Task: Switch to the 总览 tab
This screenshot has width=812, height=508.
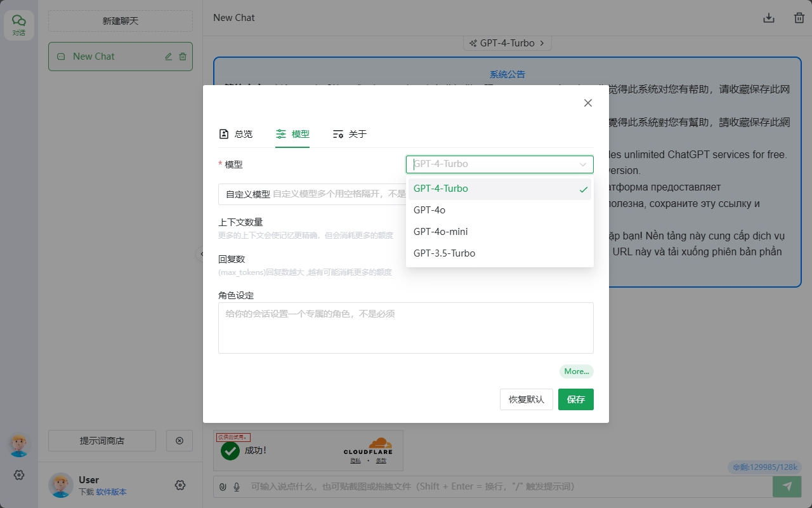Action: tap(235, 134)
